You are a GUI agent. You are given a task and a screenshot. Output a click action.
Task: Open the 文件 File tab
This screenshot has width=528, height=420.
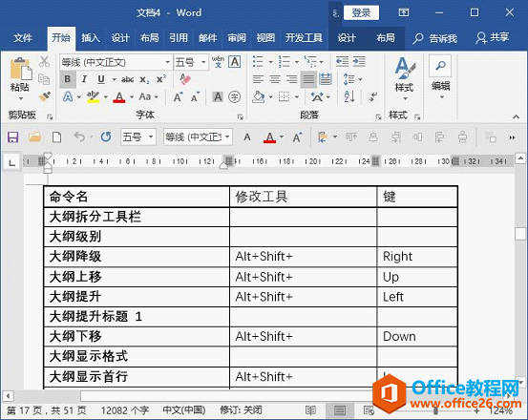pyautogui.click(x=23, y=37)
